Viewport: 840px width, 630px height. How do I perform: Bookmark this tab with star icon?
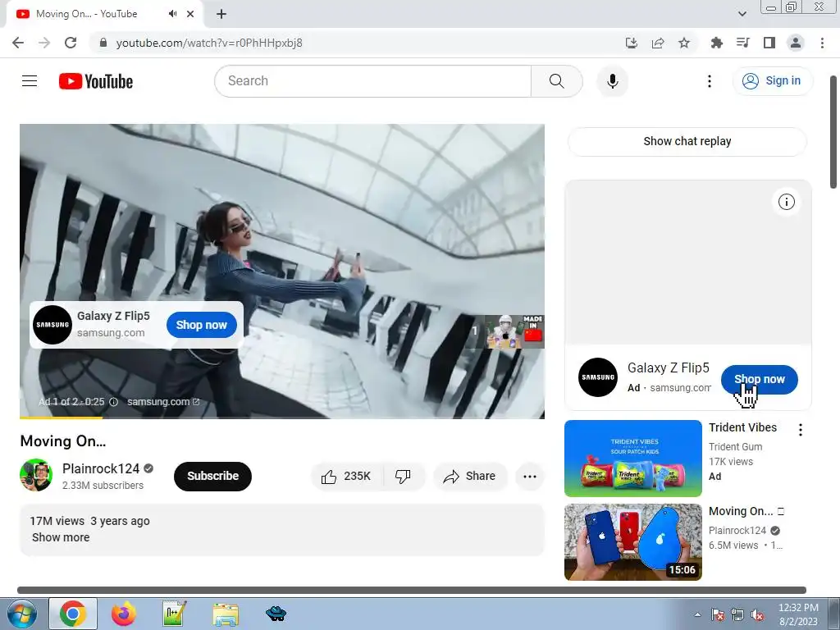pyautogui.click(x=684, y=43)
